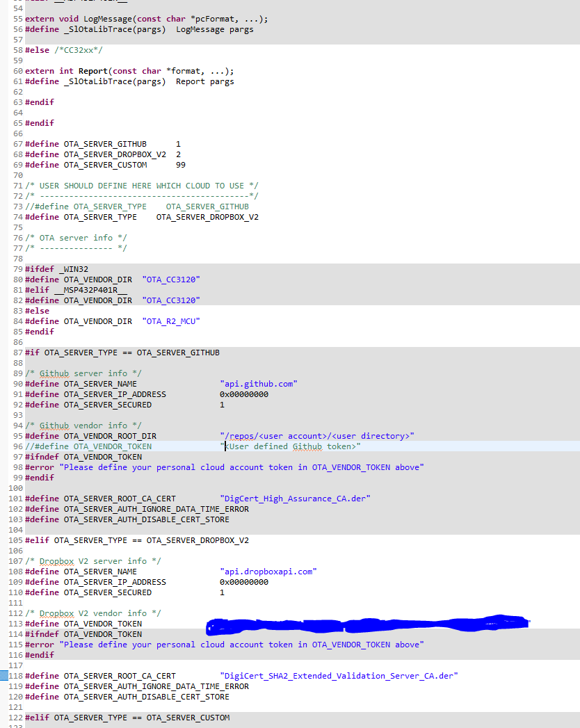This screenshot has width=580, height=728.
Task: Click OTA_VENDOR_TOKEN on line 113
Action: [103, 624]
